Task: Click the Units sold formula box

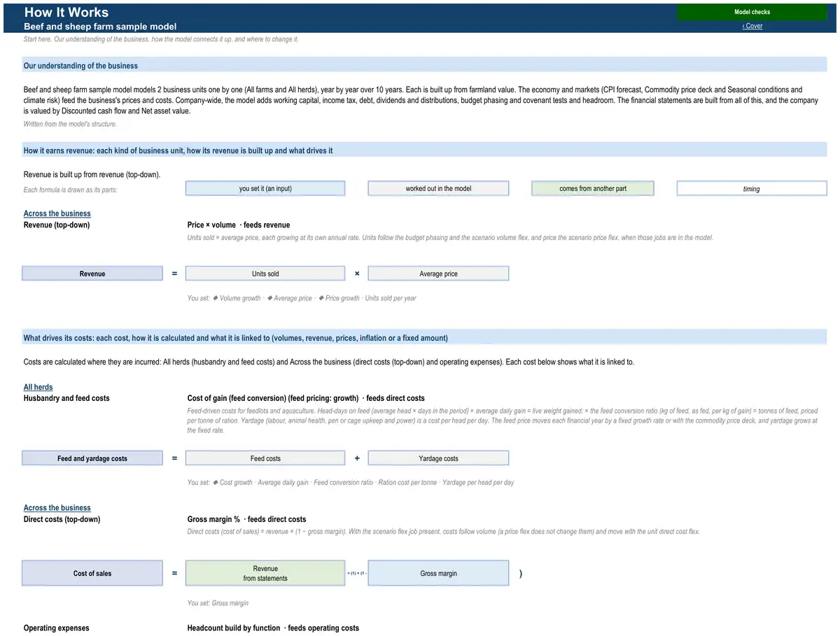Action: coord(265,274)
